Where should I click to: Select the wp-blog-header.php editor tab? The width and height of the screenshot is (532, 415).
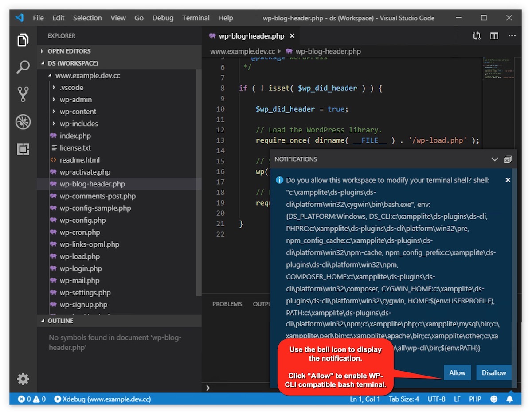252,36
